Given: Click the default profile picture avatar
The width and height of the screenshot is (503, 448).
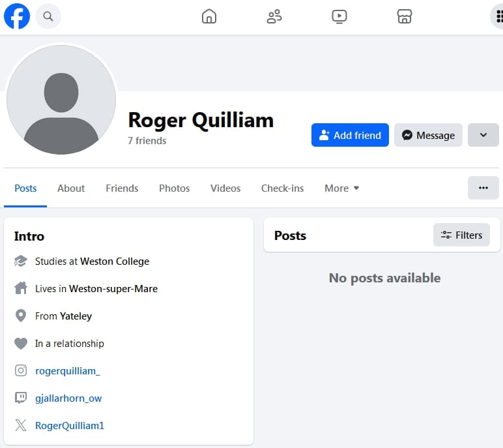Looking at the screenshot, I should 61,100.
